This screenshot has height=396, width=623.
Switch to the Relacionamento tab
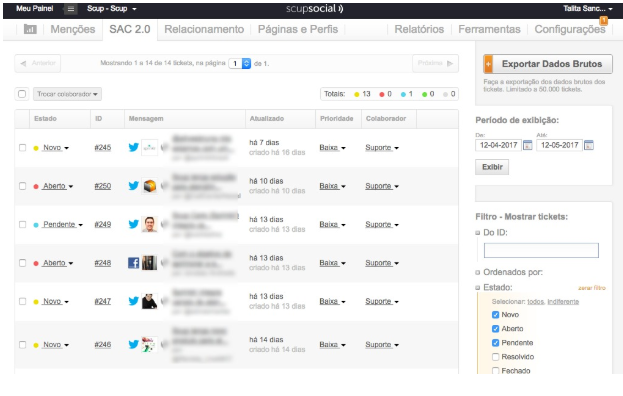(204, 29)
